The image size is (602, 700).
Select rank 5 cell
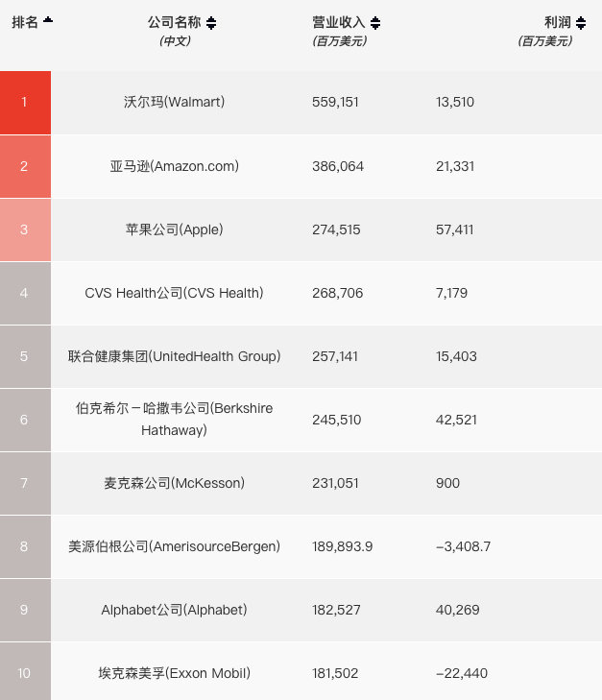pos(25,356)
